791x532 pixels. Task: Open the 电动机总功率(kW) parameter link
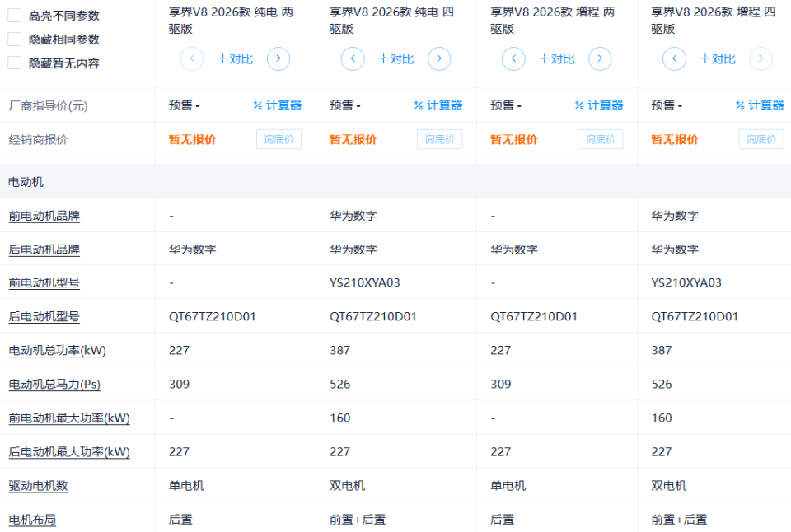(x=58, y=351)
